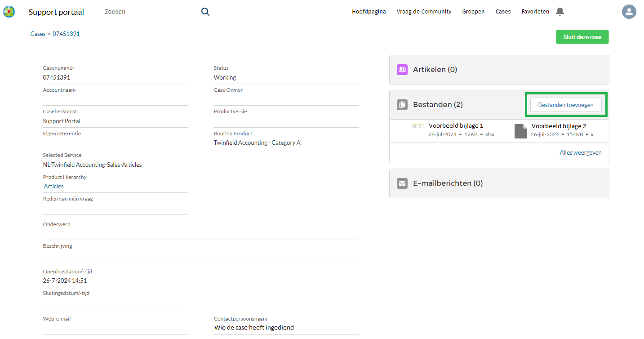This screenshot has width=644, height=339.
Task: Go to Hoofdpagina in the navigation
Action: pos(369,12)
